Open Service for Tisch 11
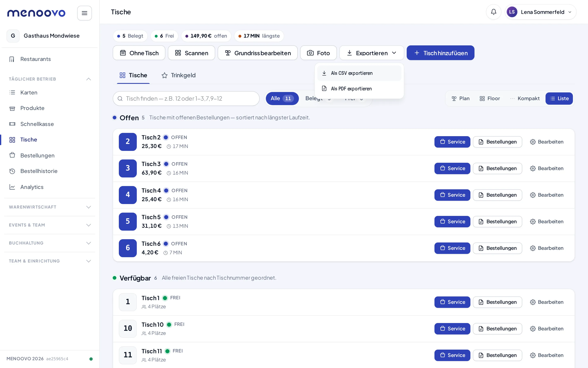The width and height of the screenshot is (588, 368). [452, 355]
